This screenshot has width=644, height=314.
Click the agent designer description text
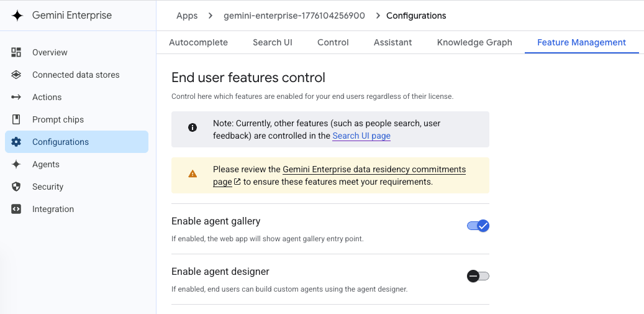289,289
